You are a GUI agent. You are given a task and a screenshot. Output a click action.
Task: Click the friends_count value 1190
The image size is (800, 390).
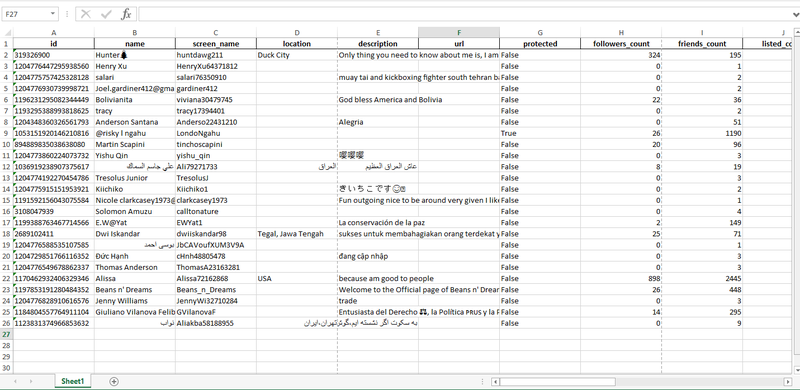pos(702,133)
